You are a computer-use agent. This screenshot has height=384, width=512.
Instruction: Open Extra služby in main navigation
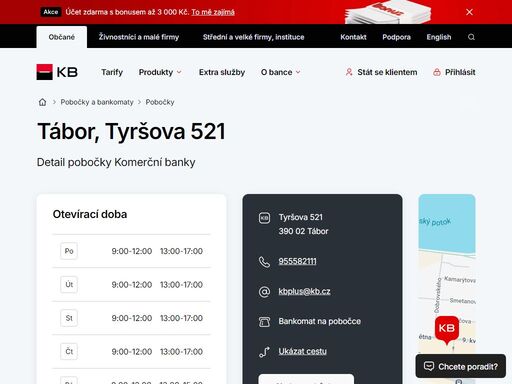(x=222, y=72)
